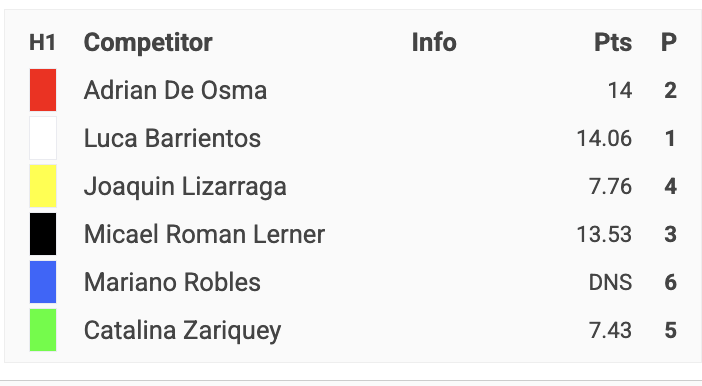Image resolution: width=702 pixels, height=386 pixels.
Task: Click the red jersey color swatch
Action: pyautogui.click(x=43, y=90)
